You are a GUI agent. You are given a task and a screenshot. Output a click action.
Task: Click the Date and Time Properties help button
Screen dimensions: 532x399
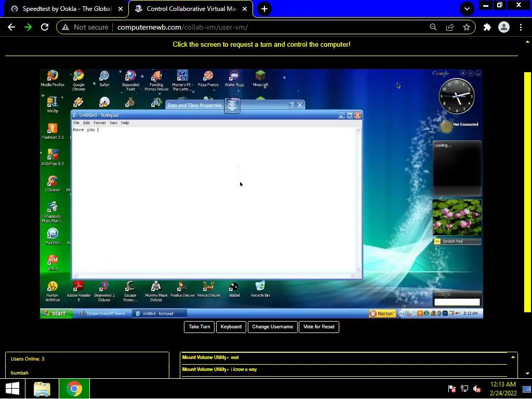[x=292, y=105]
